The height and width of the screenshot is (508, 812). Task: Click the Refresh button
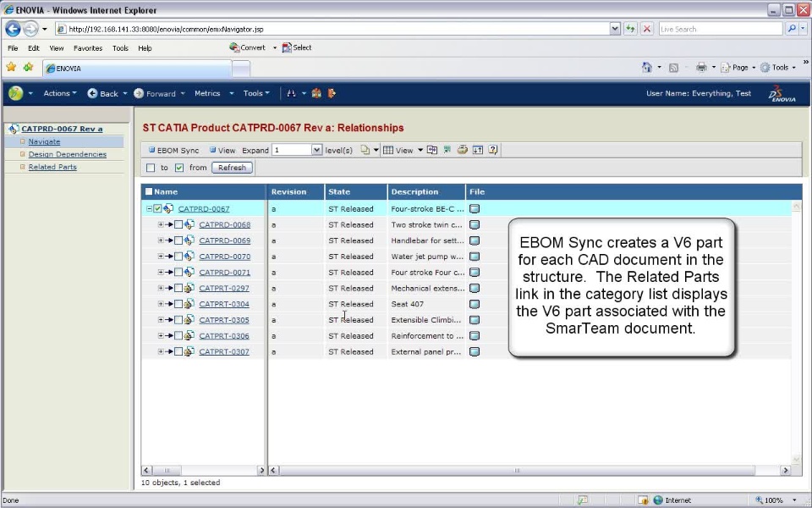232,168
